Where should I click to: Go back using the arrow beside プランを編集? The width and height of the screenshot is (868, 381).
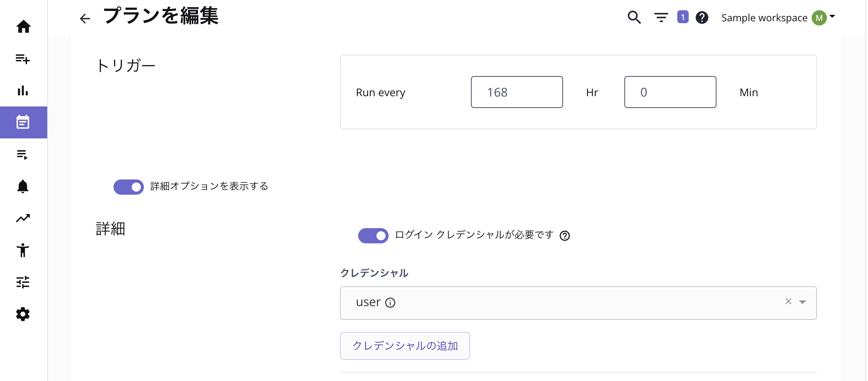(84, 18)
